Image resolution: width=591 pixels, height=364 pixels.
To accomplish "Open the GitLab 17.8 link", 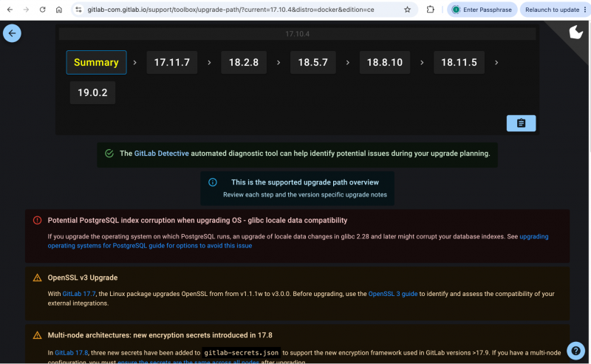I will [71, 353].
